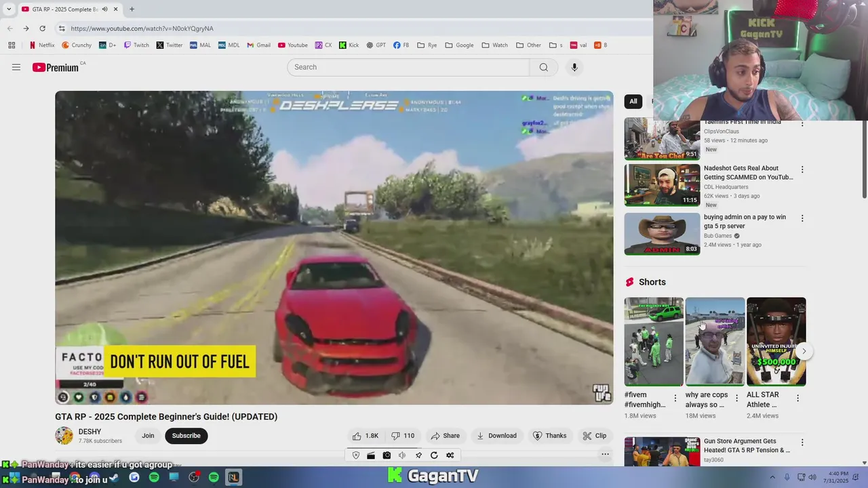The height and width of the screenshot is (488, 868).
Task: Open options menu for Gun Store video
Action: pyautogui.click(x=802, y=443)
